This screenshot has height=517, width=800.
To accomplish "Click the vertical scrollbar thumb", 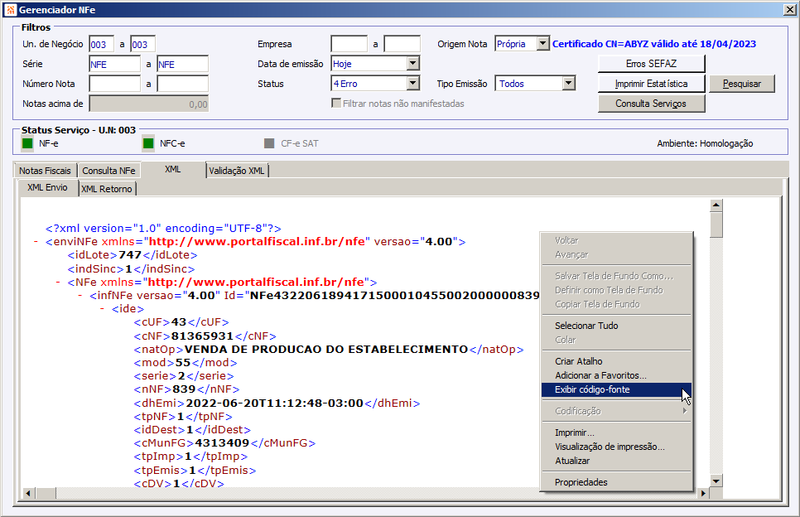I will click(716, 225).
